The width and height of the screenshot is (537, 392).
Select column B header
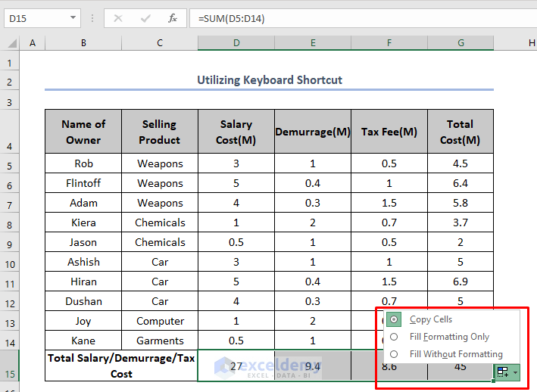pyautogui.click(x=83, y=43)
